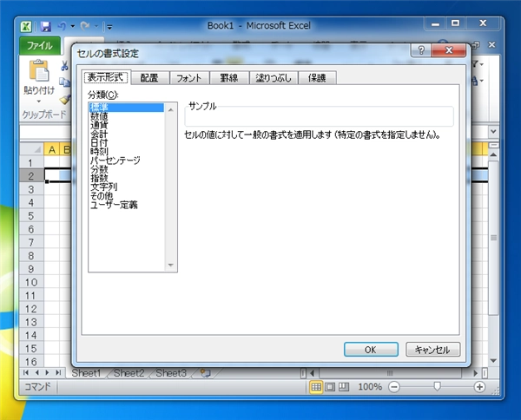
Task: Open the Customize Quick Access Toolbar dropdown
Action: pos(109,27)
